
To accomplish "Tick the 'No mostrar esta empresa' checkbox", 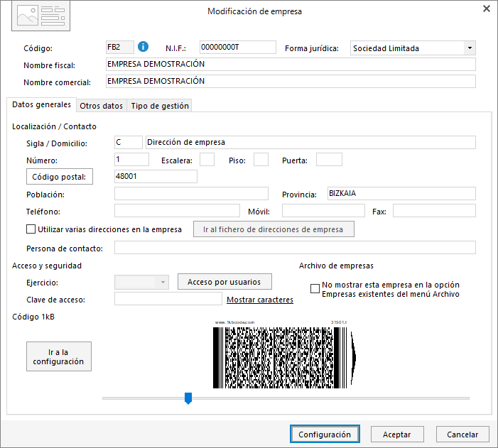I will click(315, 289).
